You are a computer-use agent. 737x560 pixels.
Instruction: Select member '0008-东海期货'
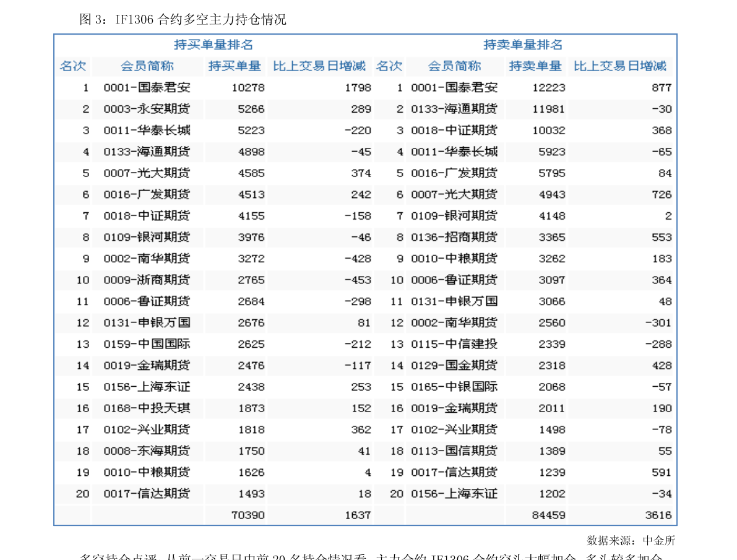[147, 451]
